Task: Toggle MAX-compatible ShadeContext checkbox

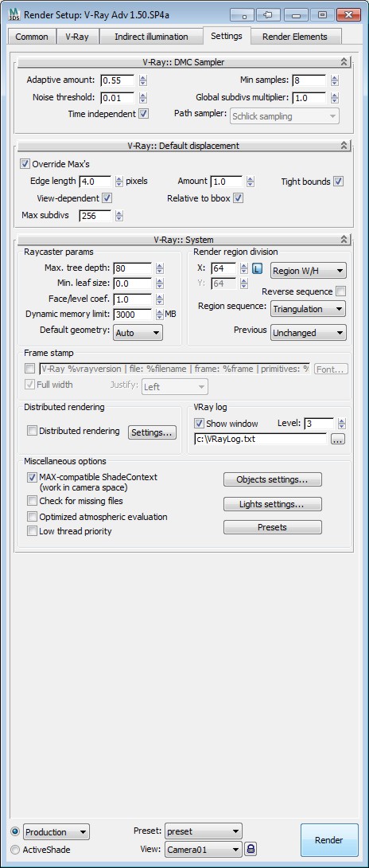Action: point(33,477)
